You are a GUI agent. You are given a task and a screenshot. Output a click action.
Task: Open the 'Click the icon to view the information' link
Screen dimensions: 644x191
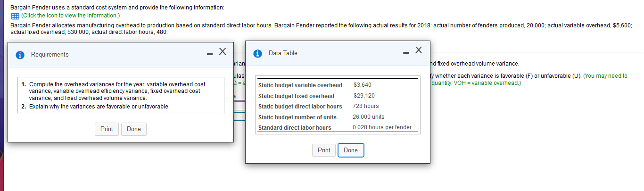(70, 16)
